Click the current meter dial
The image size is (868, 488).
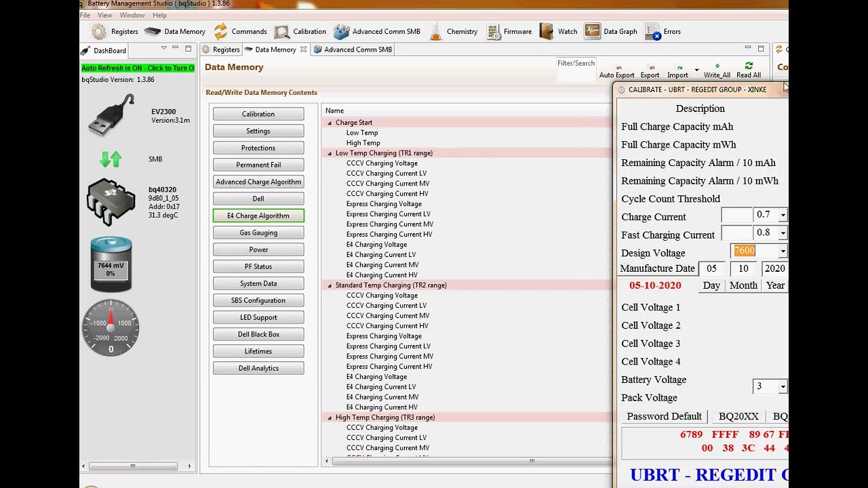pyautogui.click(x=111, y=328)
